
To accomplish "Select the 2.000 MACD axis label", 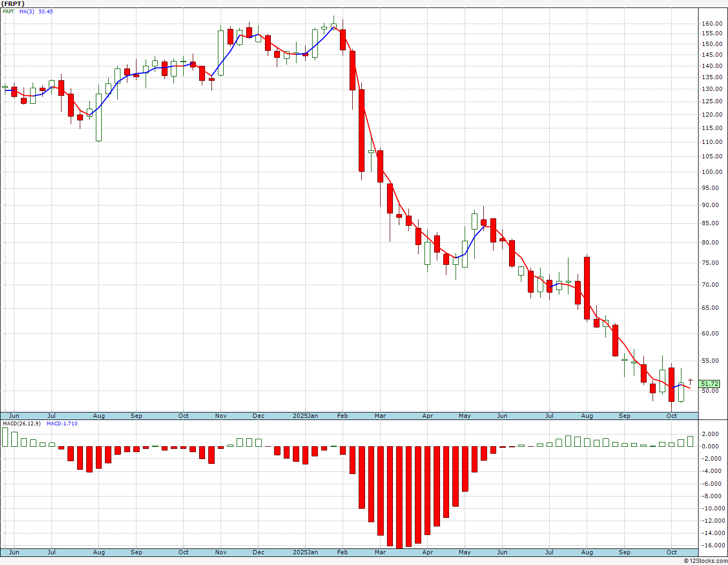I will pyautogui.click(x=711, y=434).
